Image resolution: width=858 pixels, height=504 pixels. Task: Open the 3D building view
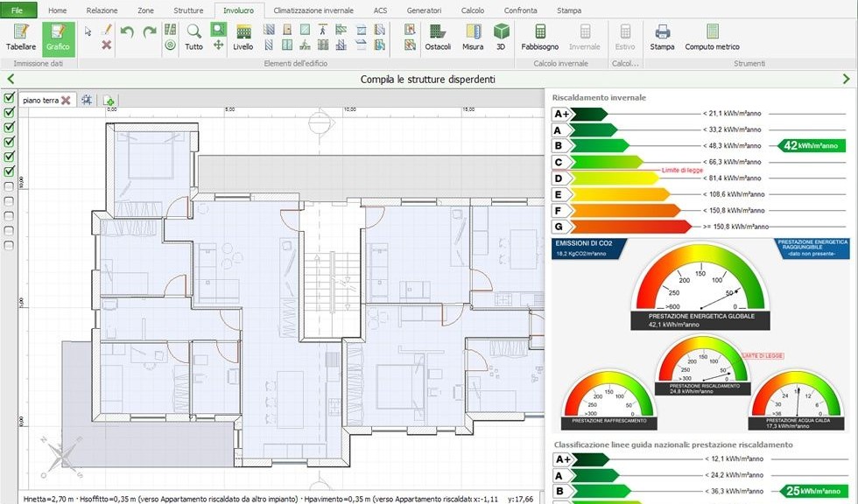501,37
